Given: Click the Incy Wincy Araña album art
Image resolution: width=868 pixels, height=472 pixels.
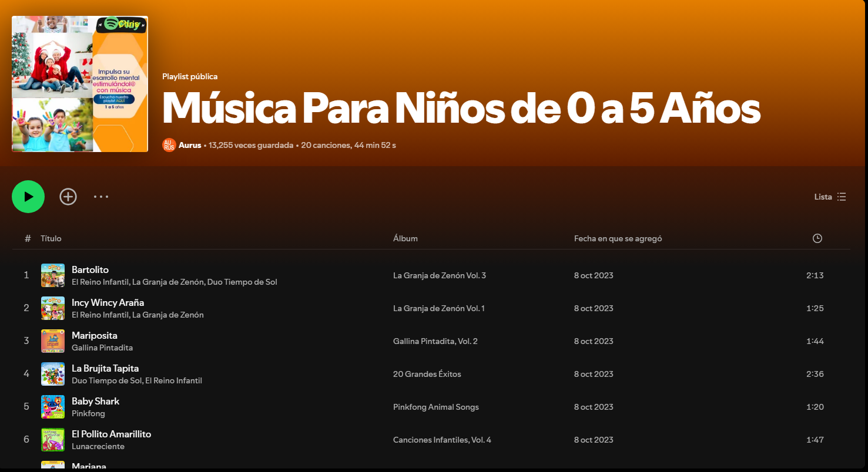Looking at the screenshot, I should 53,308.
